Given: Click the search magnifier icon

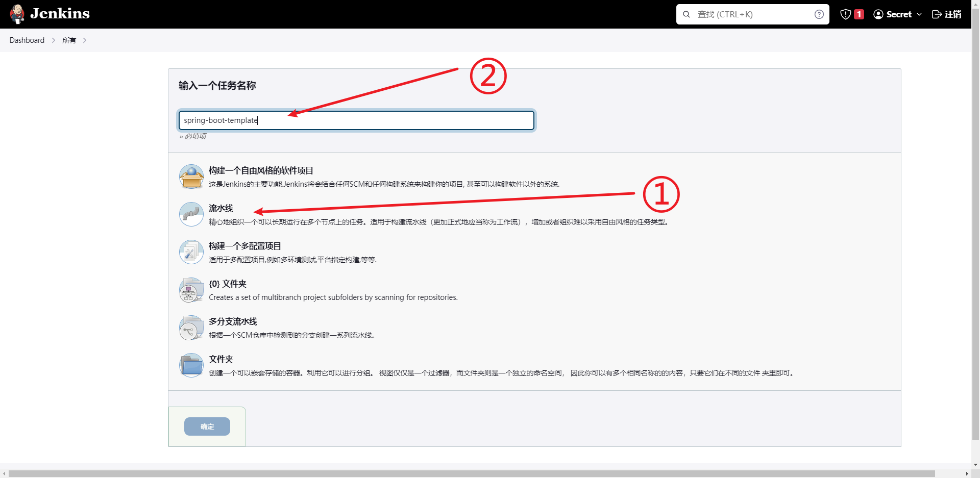Looking at the screenshot, I should click(x=687, y=14).
